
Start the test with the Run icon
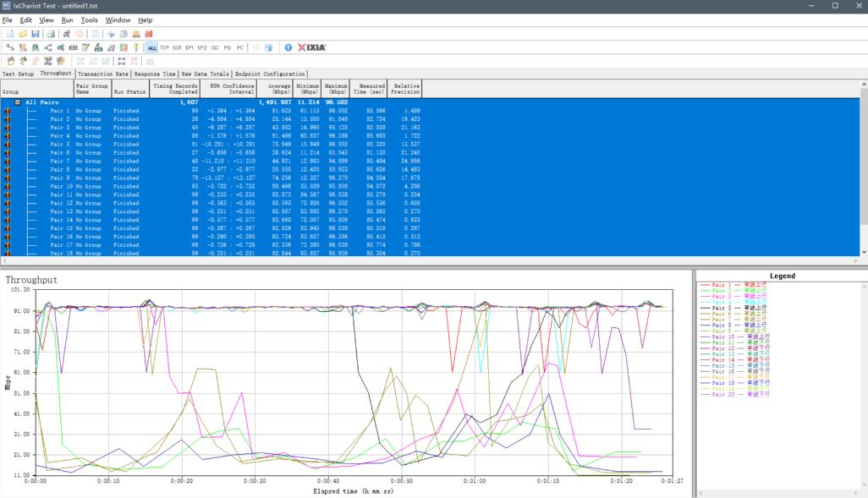click(x=66, y=34)
